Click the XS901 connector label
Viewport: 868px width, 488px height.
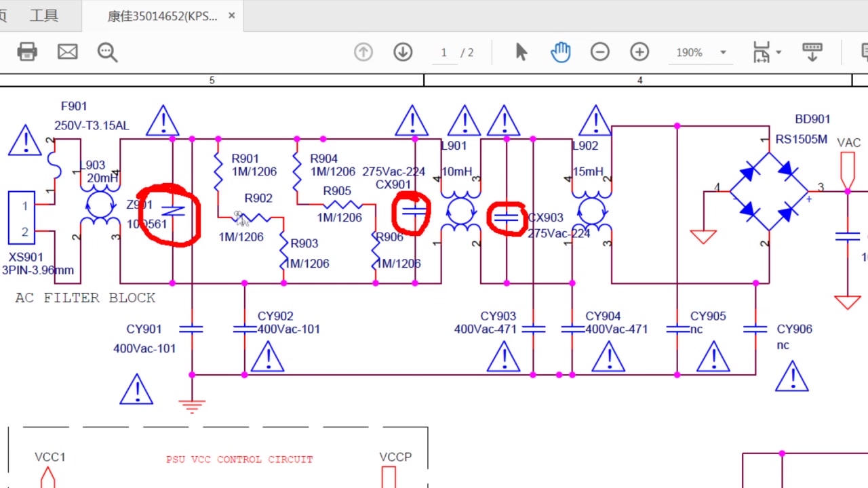pyautogui.click(x=26, y=258)
